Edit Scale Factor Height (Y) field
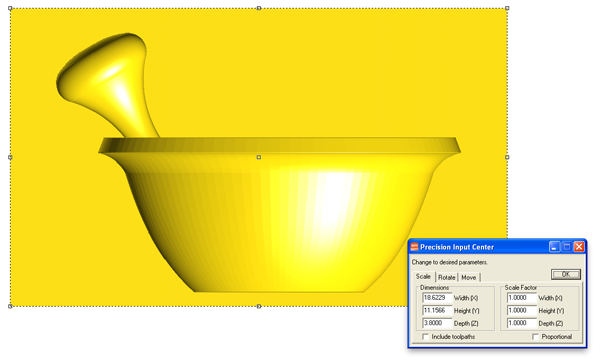 pyautogui.click(x=522, y=310)
